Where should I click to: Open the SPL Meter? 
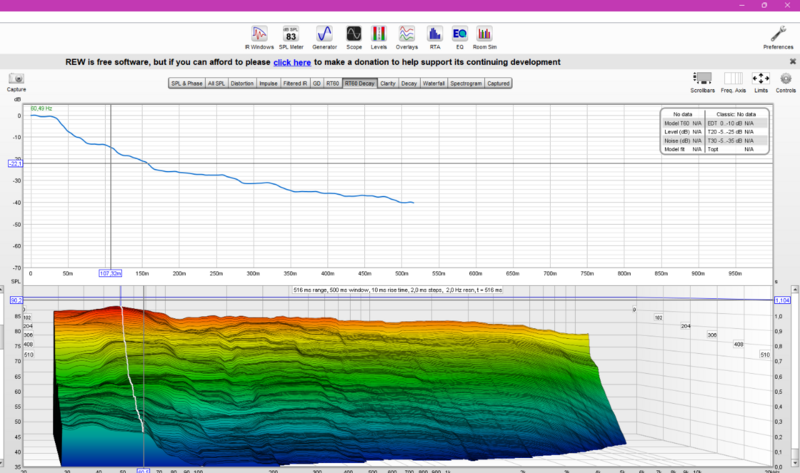click(x=291, y=33)
